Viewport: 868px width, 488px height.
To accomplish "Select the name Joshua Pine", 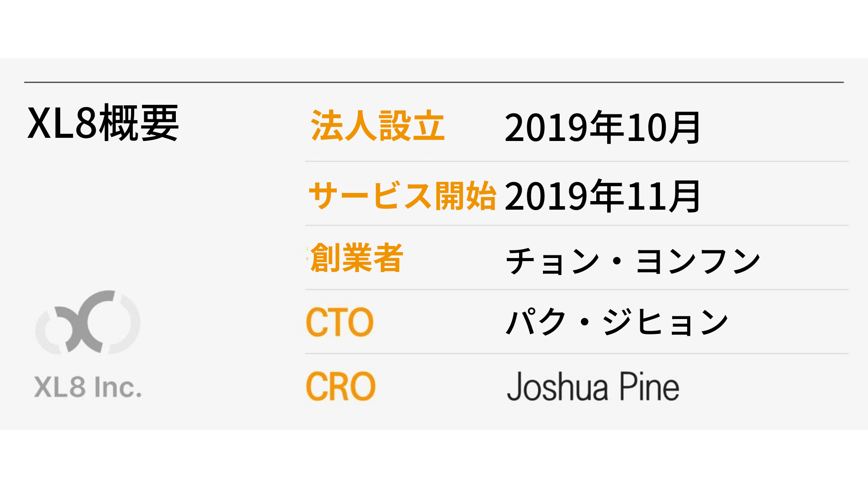I will [x=593, y=387].
